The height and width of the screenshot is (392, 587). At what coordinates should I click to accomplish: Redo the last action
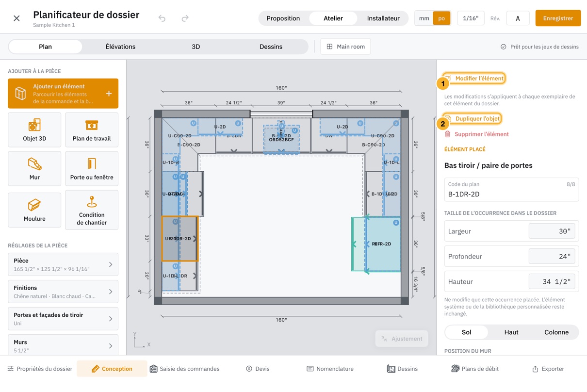click(185, 18)
